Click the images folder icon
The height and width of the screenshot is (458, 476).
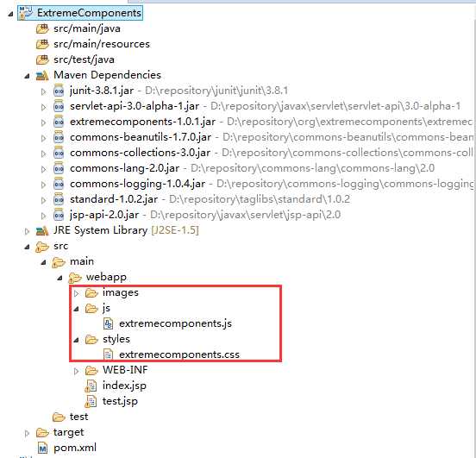point(91,292)
